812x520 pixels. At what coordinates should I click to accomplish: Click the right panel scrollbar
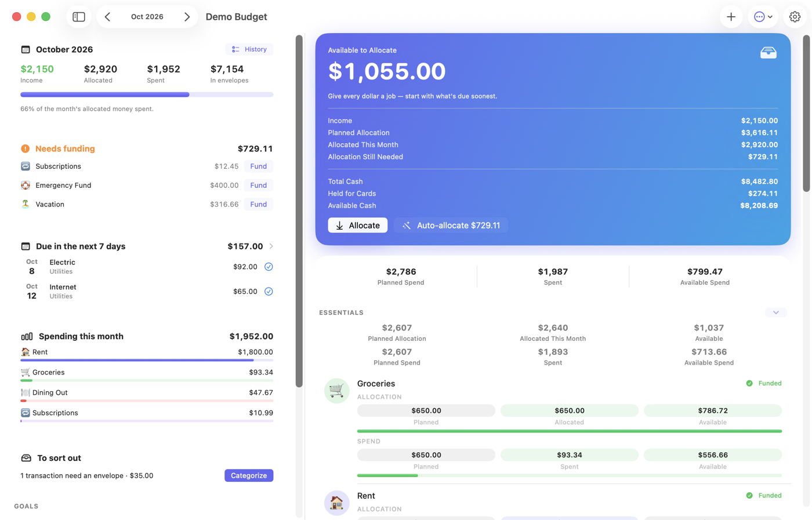[x=806, y=113]
